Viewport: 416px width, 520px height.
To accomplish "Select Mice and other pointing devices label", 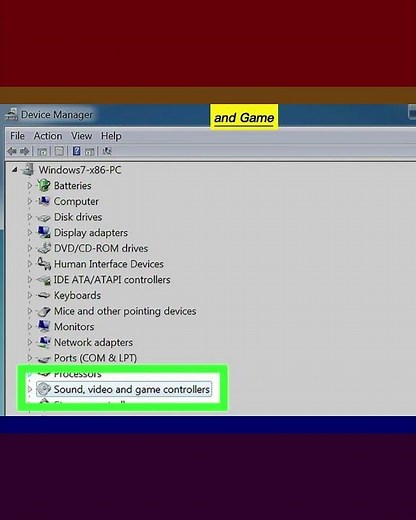I will pos(125,311).
